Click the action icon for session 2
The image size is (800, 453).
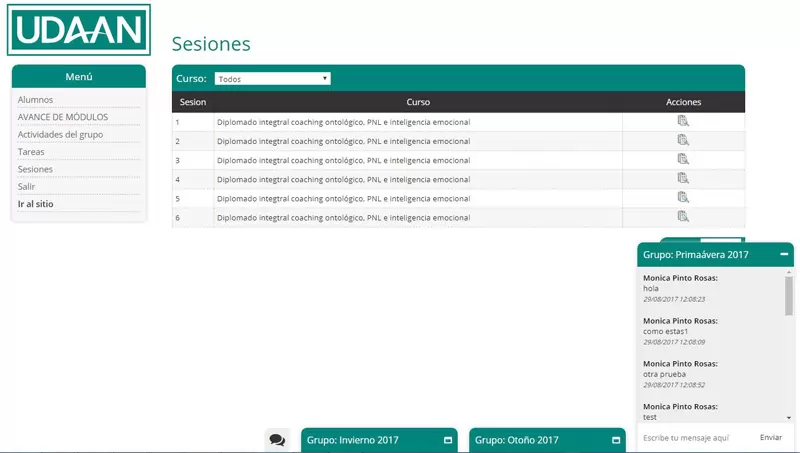683,140
